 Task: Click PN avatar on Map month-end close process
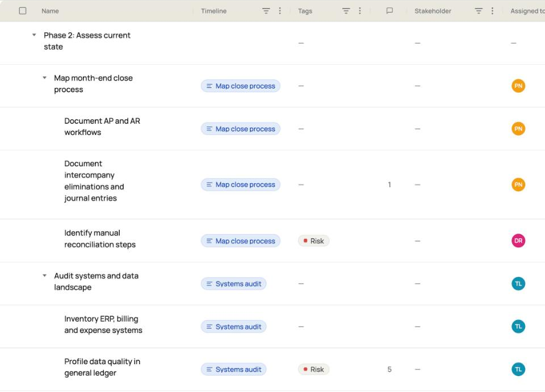518,86
